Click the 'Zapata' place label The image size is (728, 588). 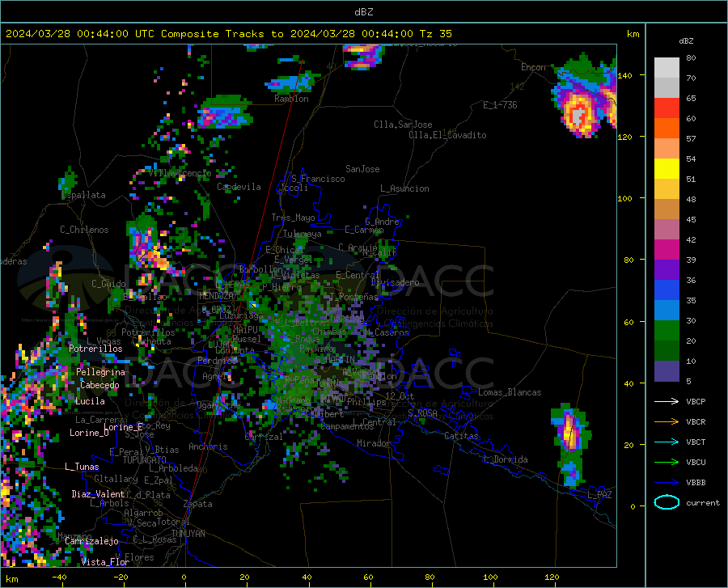click(198, 504)
